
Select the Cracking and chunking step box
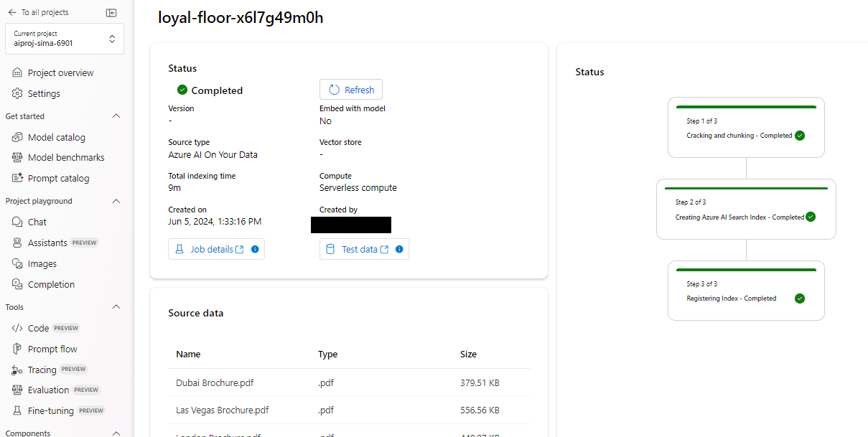(x=746, y=127)
